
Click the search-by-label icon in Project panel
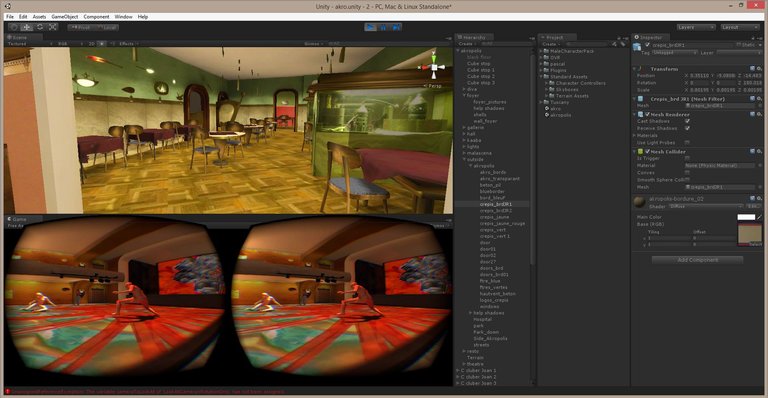point(623,44)
